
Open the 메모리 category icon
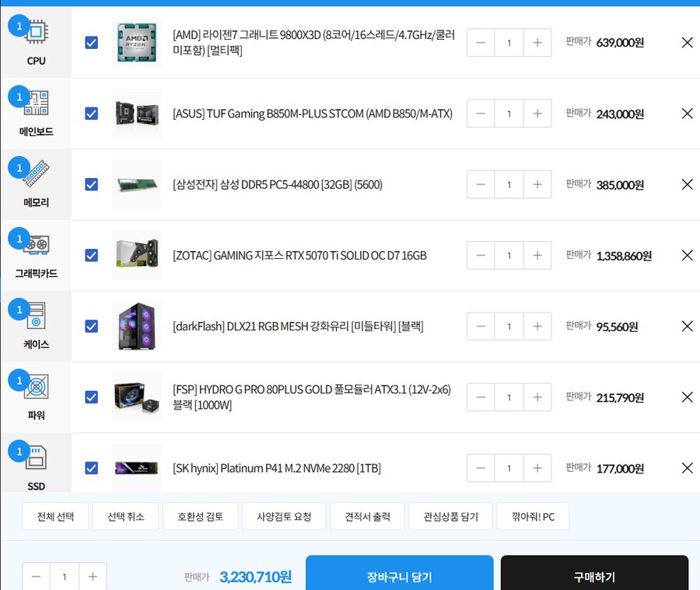[x=37, y=176]
